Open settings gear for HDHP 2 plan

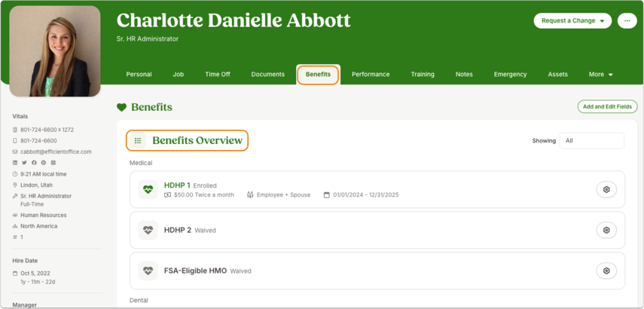[606, 230]
